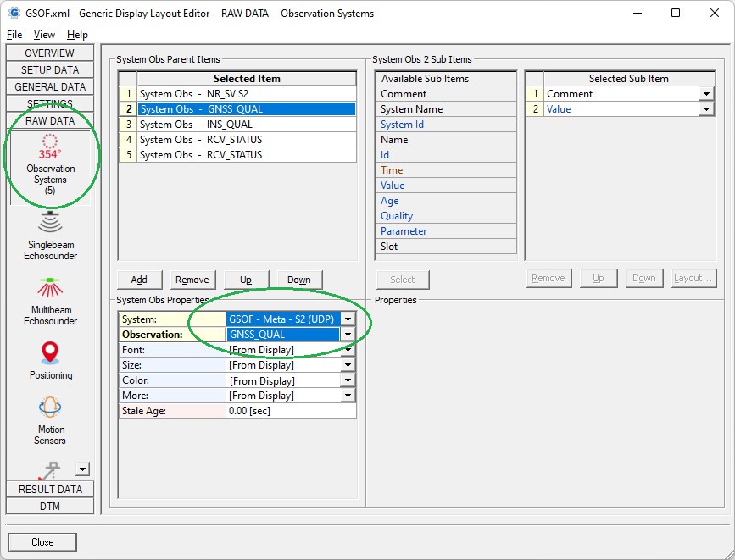Screen dimensions: 735x560
Task: Open the Observation dropdown list
Action: pyautogui.click(x=348, y=335)
